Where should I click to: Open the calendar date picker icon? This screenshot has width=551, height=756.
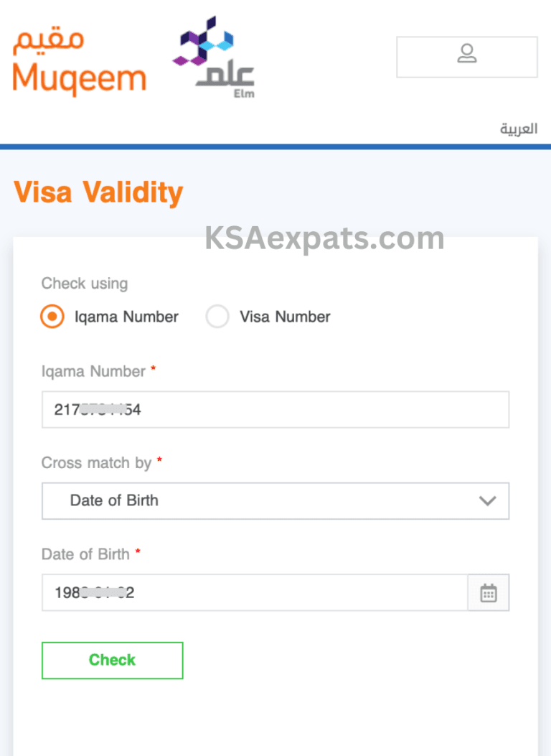coord(488,592)
